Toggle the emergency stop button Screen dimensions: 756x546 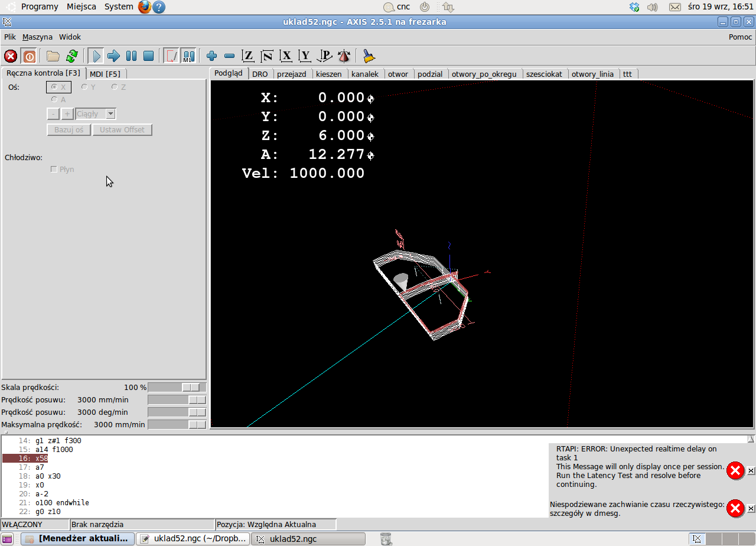[11, 56]
